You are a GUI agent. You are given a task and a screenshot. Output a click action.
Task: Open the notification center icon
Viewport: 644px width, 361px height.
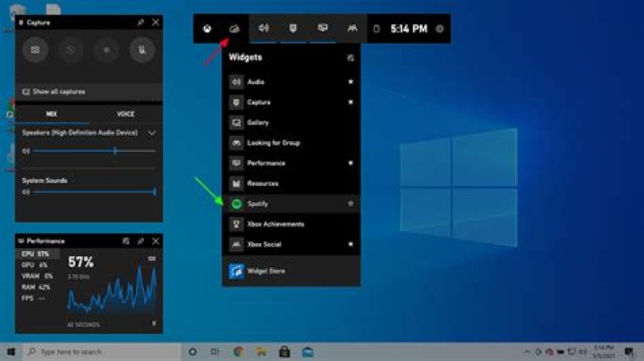[629, 351]
